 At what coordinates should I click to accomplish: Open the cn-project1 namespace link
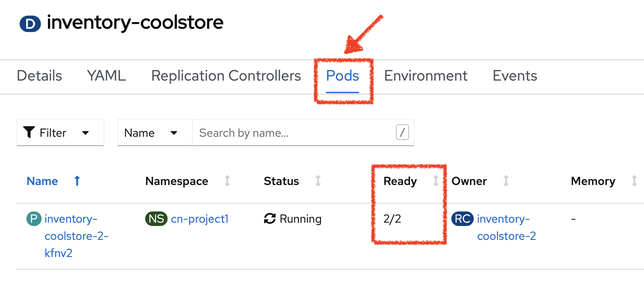[x=200, y=219]
